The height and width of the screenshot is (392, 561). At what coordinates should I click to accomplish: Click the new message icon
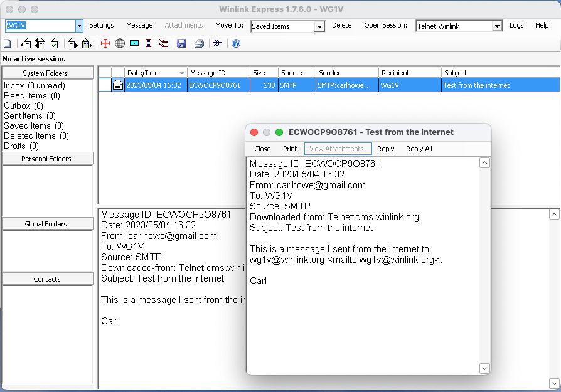coord(7,43)
